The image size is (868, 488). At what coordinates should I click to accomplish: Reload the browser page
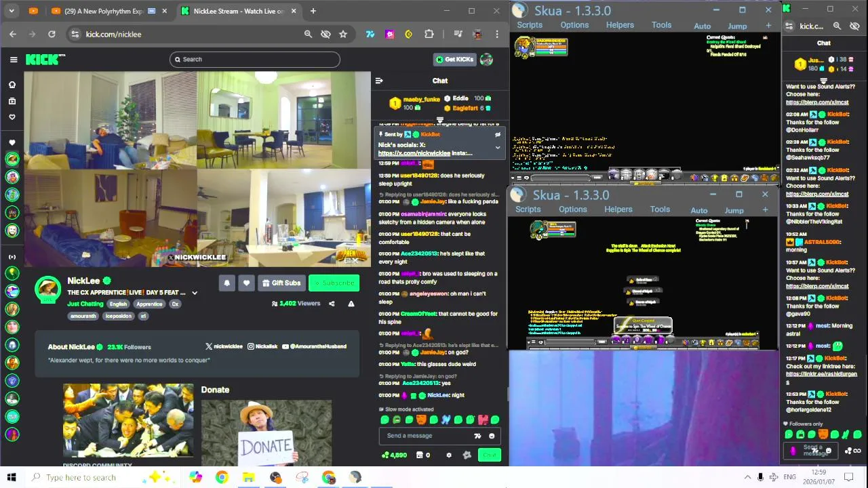click(x=52, y=34)
